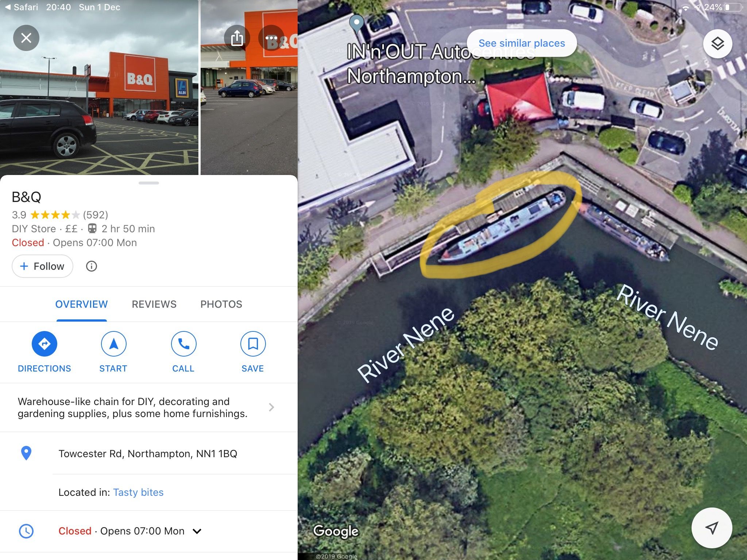Open the info icon beside Follow
Screen dimensions: 747x560
pos(92,266)
